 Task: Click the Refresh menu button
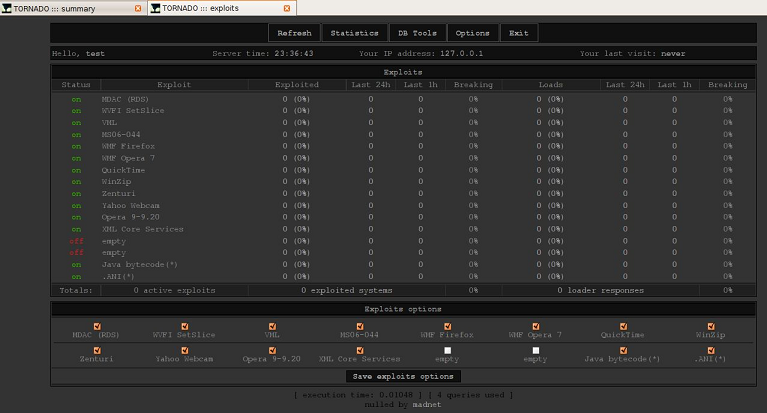294,33
